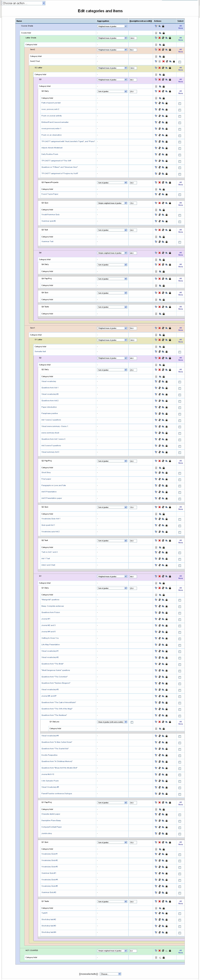
Task: Delete the NOT COUNTED category
Action: tap(160, 951)
